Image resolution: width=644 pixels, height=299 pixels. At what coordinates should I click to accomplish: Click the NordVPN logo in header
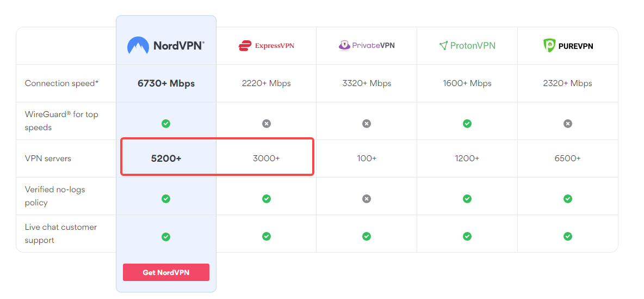[166, 46]
